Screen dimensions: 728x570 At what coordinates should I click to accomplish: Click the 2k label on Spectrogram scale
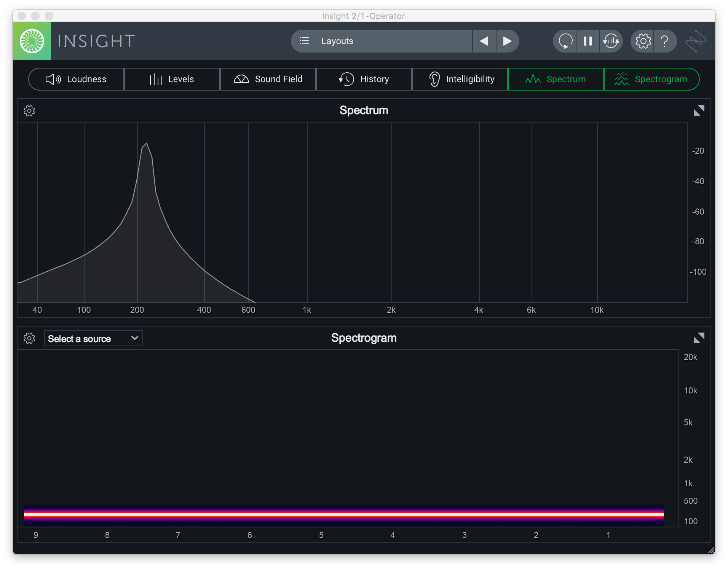pos(688,460)
